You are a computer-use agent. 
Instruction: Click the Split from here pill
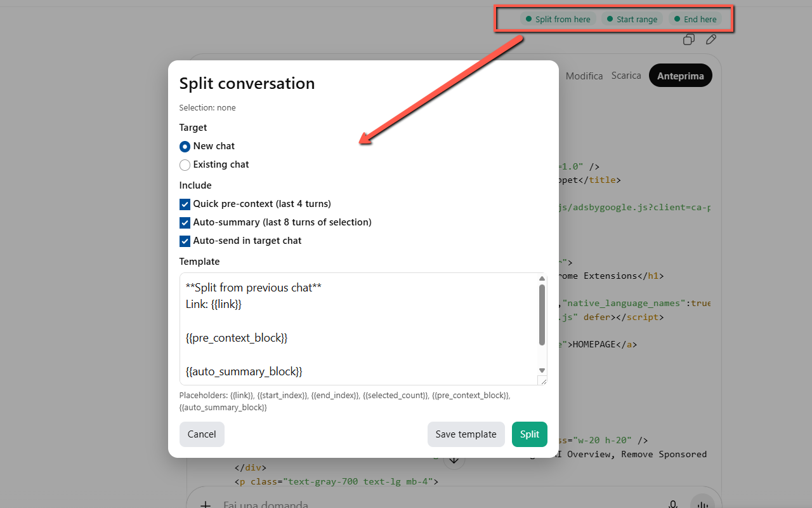coord(558,18)
